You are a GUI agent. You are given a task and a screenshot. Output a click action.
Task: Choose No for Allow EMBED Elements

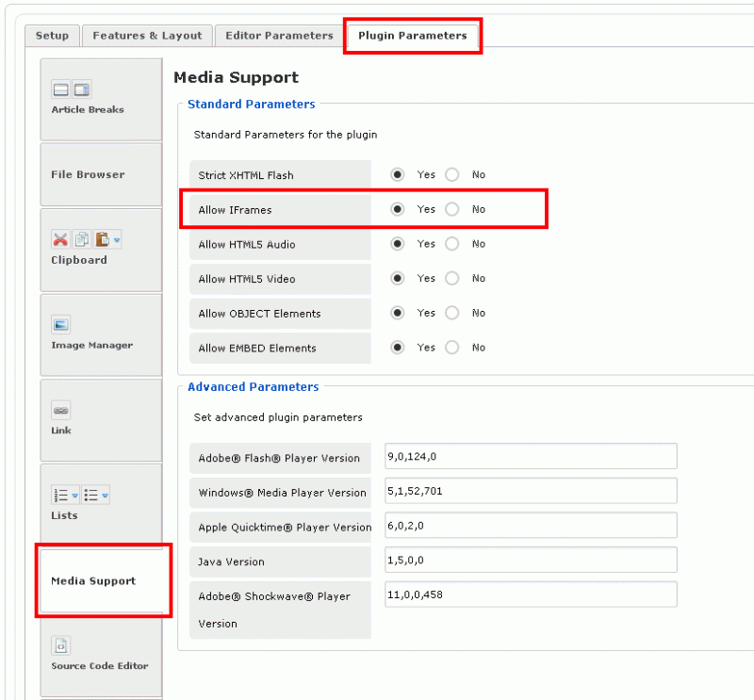point(452,348)
